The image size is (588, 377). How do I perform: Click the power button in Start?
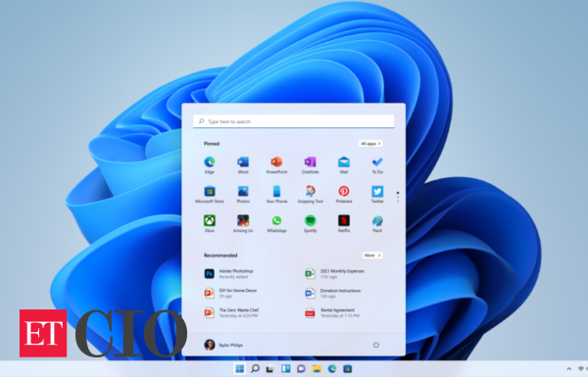pos(376,345)
